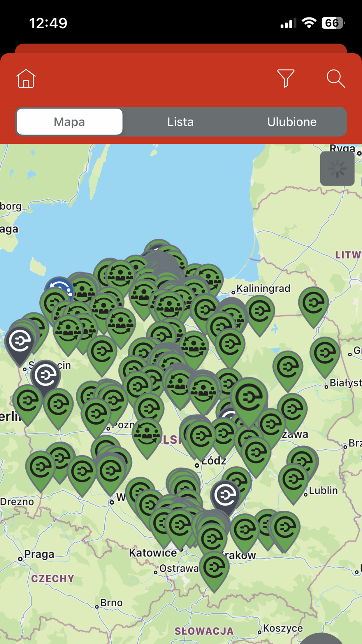This screenshot has height=644, width=362.
Task: Tap the Drezno city label
Action: (x=17, y=502)
